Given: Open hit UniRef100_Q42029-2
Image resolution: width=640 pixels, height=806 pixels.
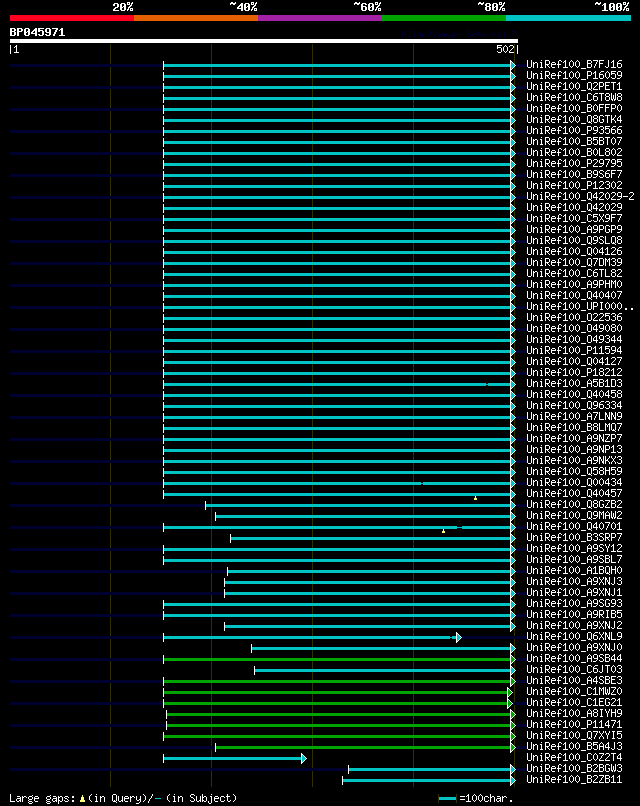Looking at the screenshot, I should coord(580,196).
